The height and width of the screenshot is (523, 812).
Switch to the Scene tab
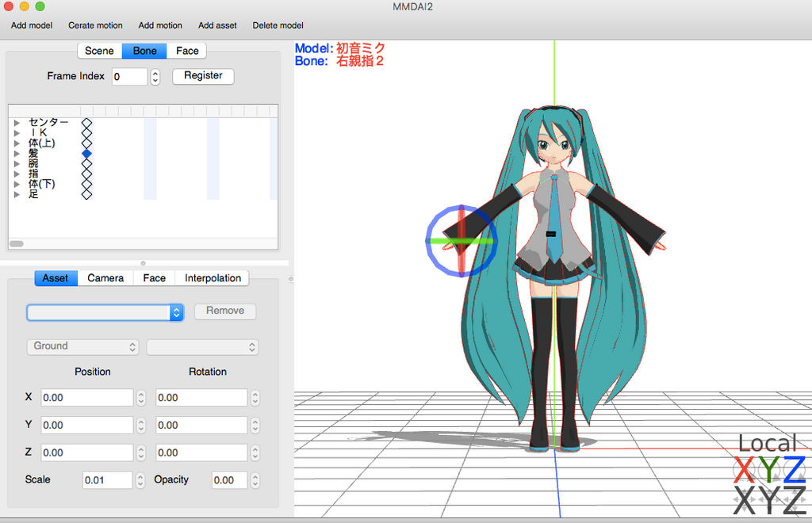99,51
